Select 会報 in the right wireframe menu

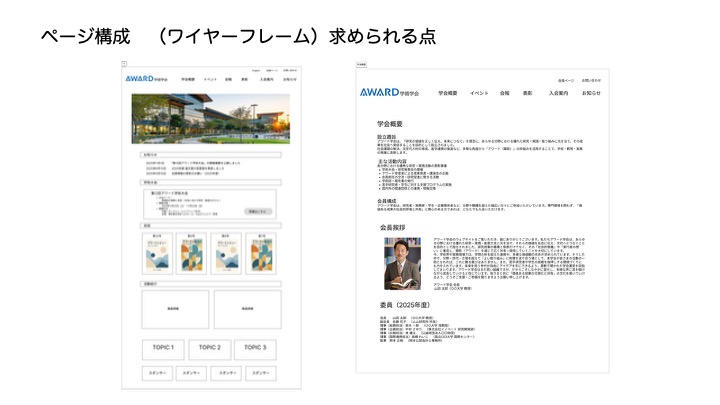coord(505,93)
